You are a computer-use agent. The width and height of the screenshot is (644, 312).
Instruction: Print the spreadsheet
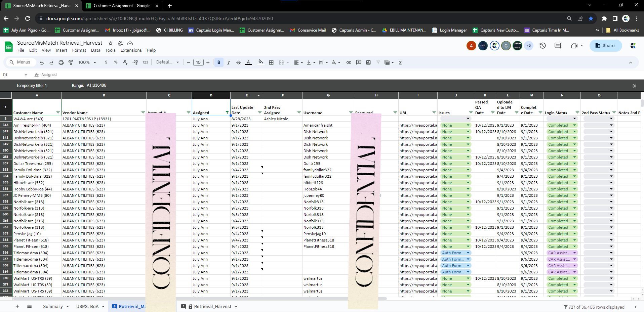coord(61,62)
